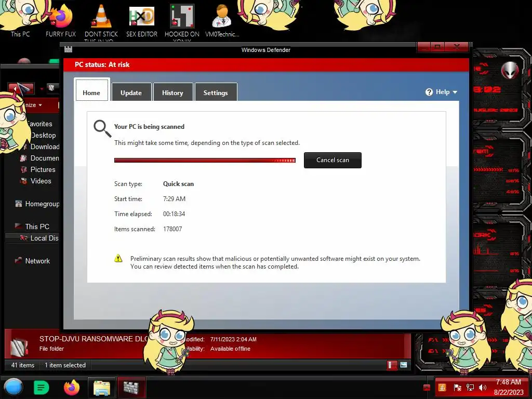The height and width of the screenshot is (399, 532).
Task: Open the History tab
Action: pyautogui.click(x=172, y=92)
